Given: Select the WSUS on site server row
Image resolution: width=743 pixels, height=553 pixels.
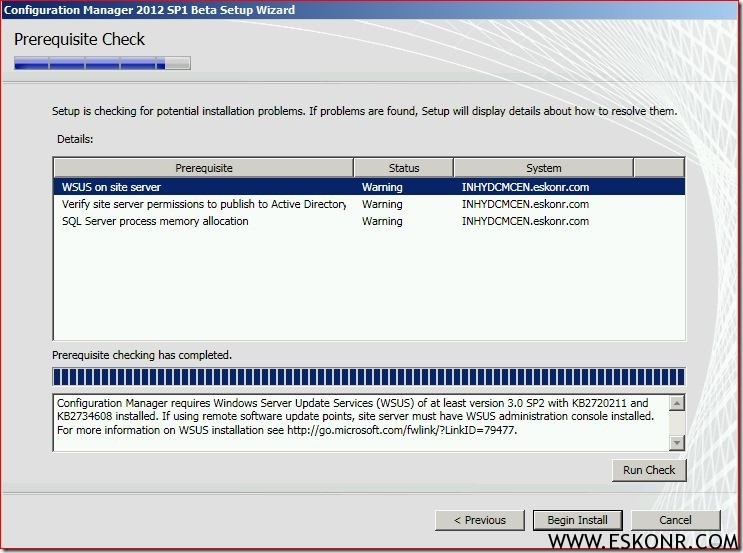Looking at the screenshot, I should 369,187.
